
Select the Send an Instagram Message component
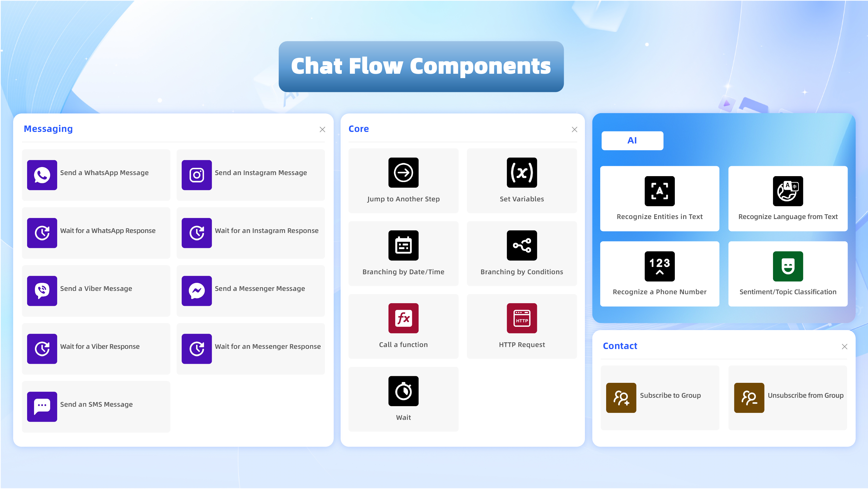[250, 175]
